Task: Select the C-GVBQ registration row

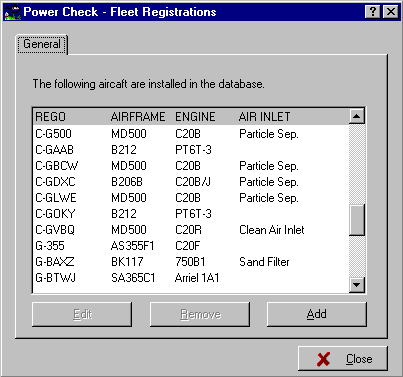Action: (x=191, y=230)
